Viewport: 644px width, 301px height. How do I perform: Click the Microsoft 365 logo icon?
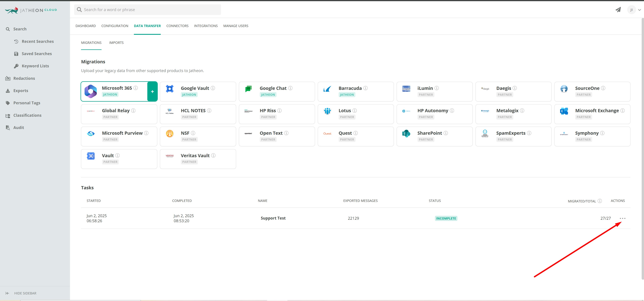(x=91, y=91)
